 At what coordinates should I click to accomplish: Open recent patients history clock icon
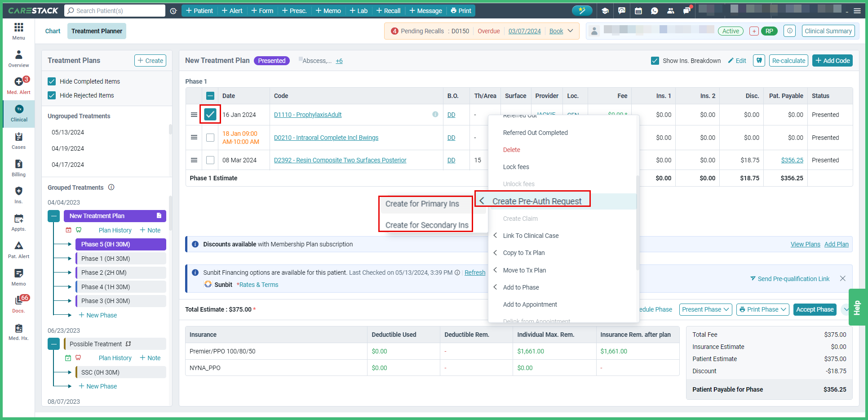tap(173, 11)
